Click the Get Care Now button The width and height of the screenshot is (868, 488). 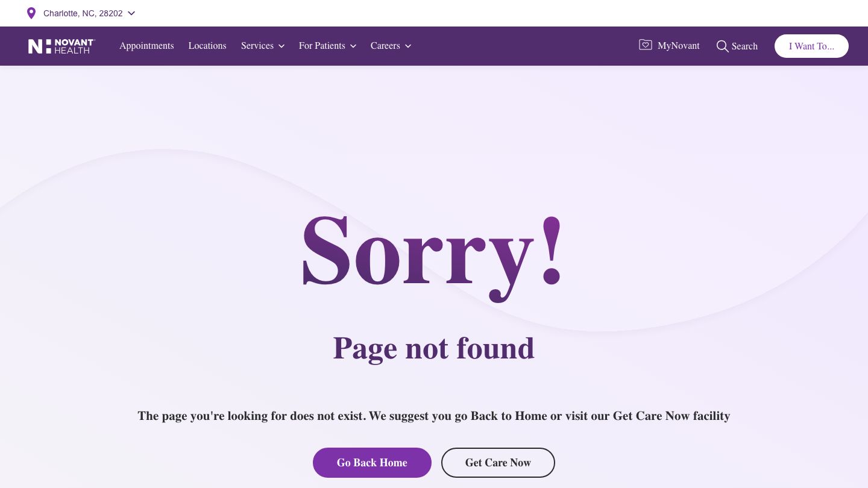(498, 463)
